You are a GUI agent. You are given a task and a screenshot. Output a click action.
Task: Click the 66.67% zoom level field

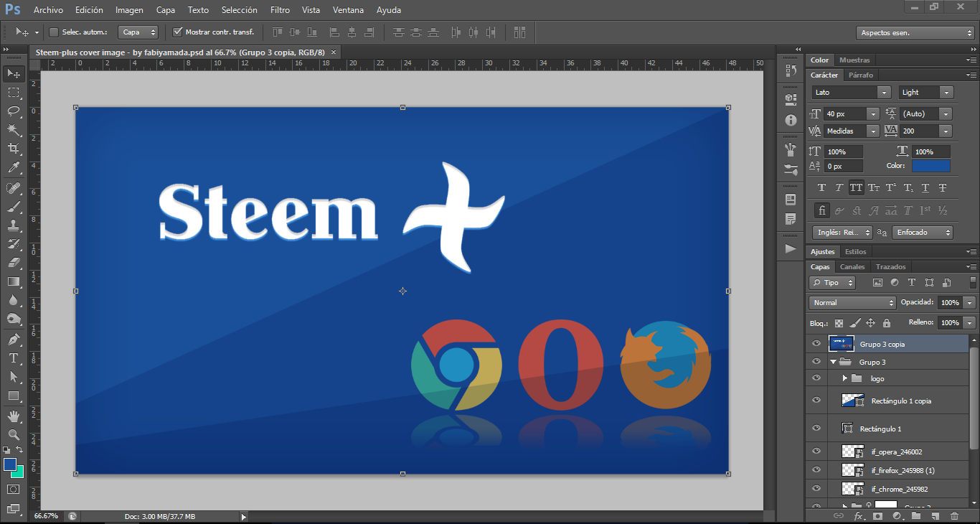point(47,516)
